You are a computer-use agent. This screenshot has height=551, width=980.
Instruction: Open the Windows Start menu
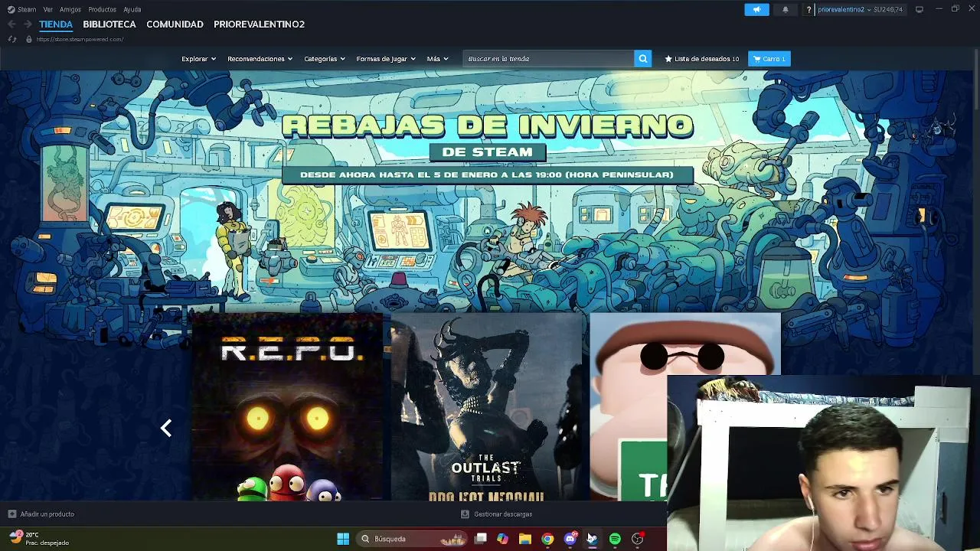point(343,539)
